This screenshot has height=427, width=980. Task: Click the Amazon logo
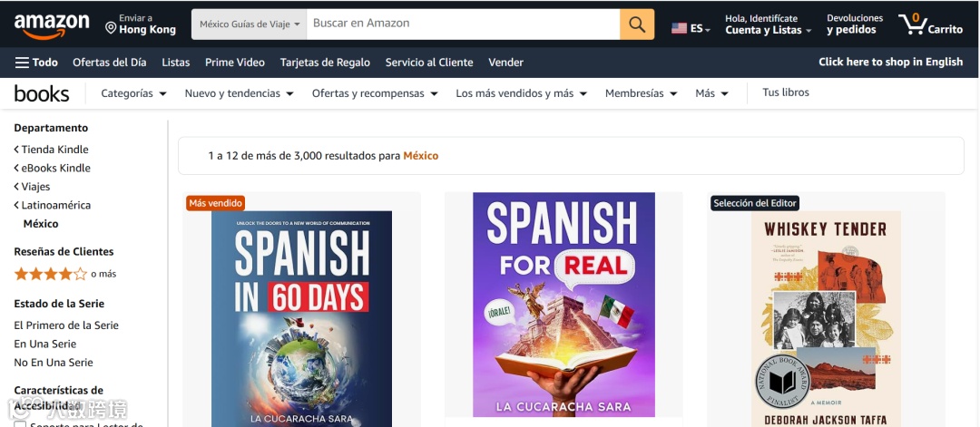pyautogui.click(x=52, y=25)
